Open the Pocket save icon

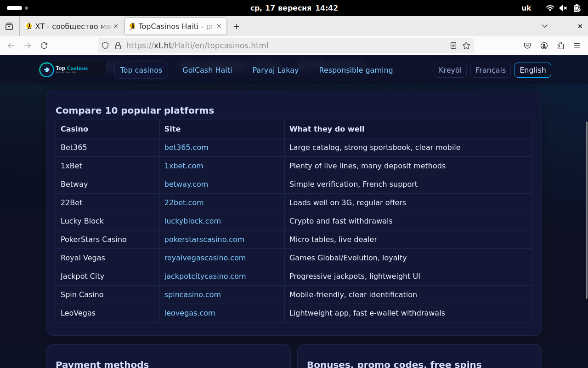[x=527, y=46]
